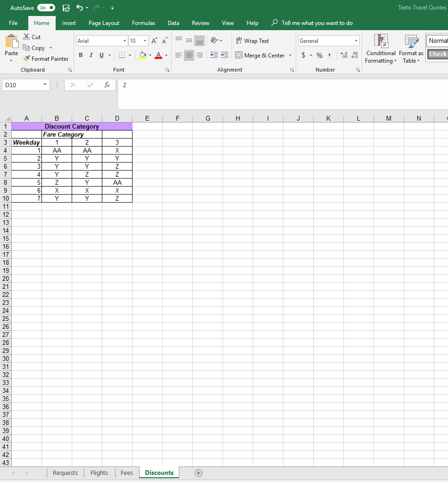Open the Fill Color dropdown arrow
448x482 pixels.
point(150,55)
